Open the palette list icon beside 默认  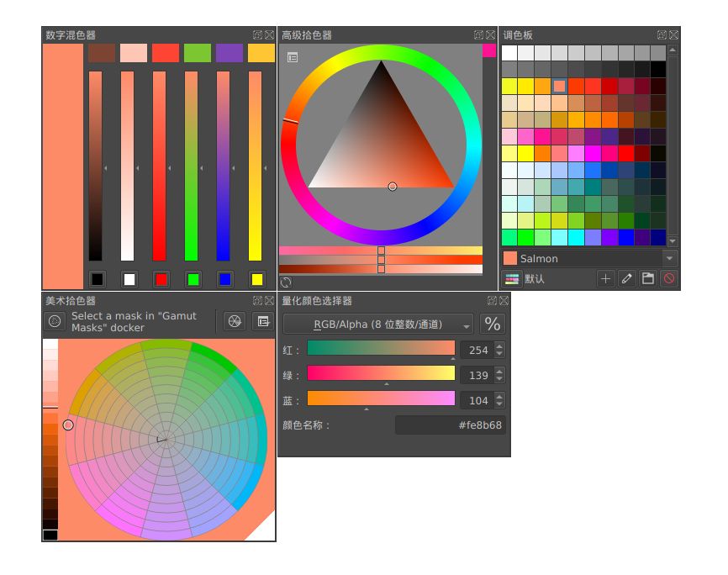(x=511, y=279)
